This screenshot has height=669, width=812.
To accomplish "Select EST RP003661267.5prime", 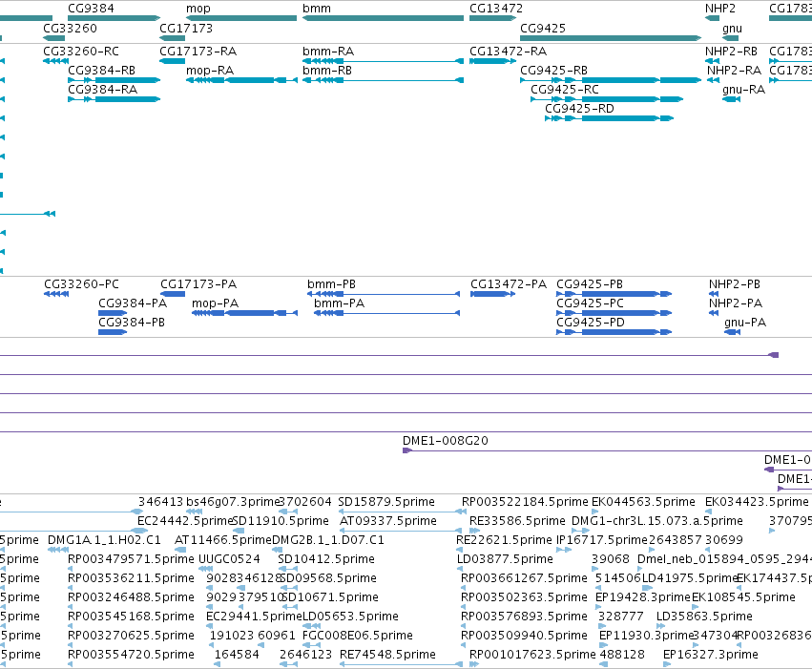I will pyautogui.click(x=524, y=578).
